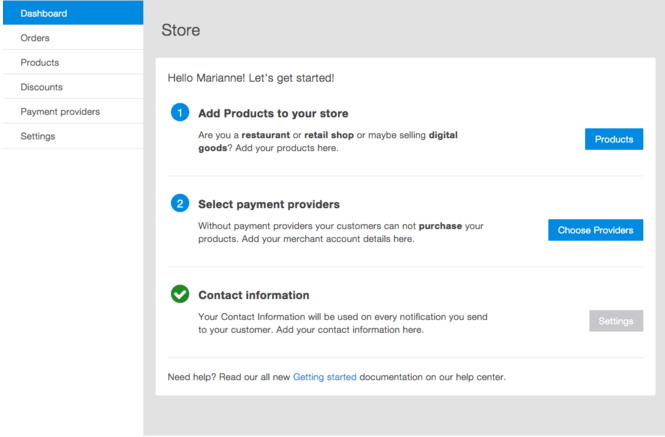Click the step 1 number badge
This screenshot has width=665, height=437.
(x=180, y=112)
